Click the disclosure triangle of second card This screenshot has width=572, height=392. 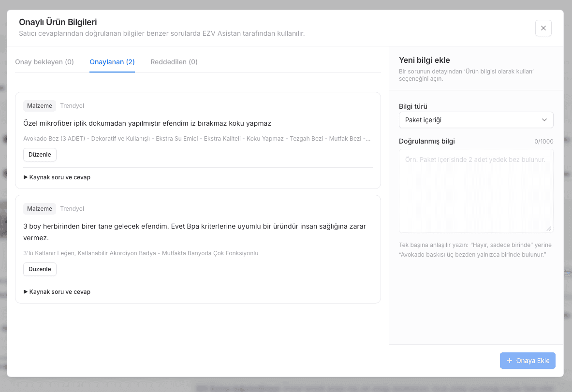click(26, 292)
